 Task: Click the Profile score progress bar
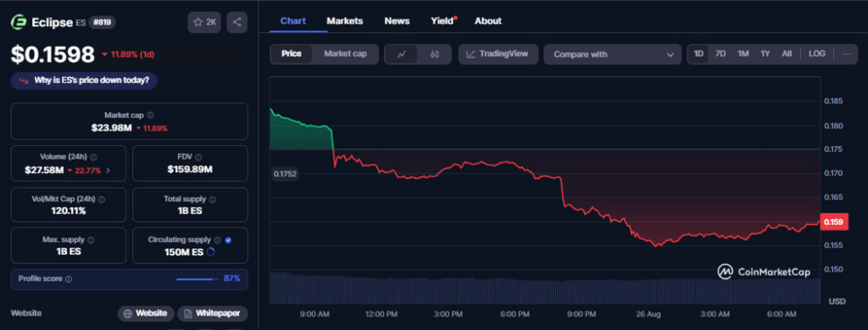pyautogui.click(x=197, y=279)
